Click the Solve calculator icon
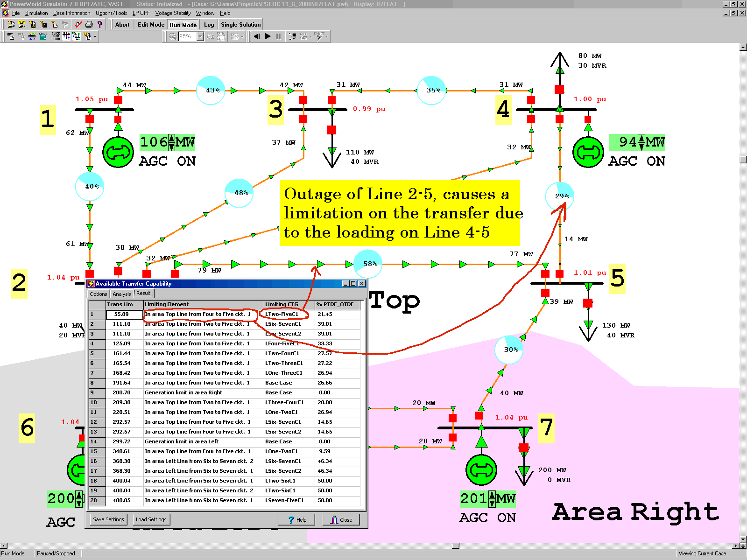The width and height of the screenshot is (747, 560). [43, 36]
